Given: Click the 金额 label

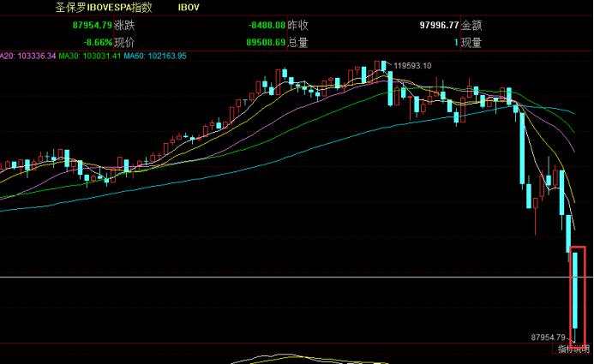Looking at the screenshot, I should click(x=471, y=26).
